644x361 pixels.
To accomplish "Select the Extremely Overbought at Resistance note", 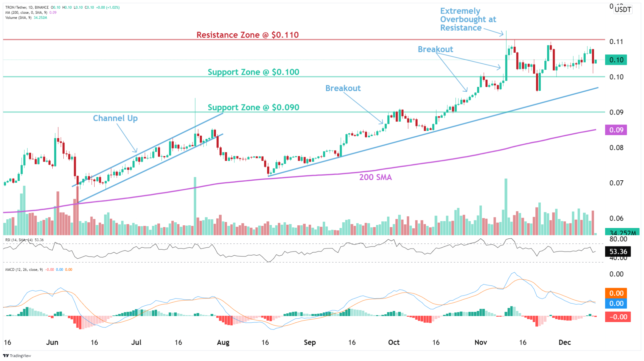I will [468, 19].
